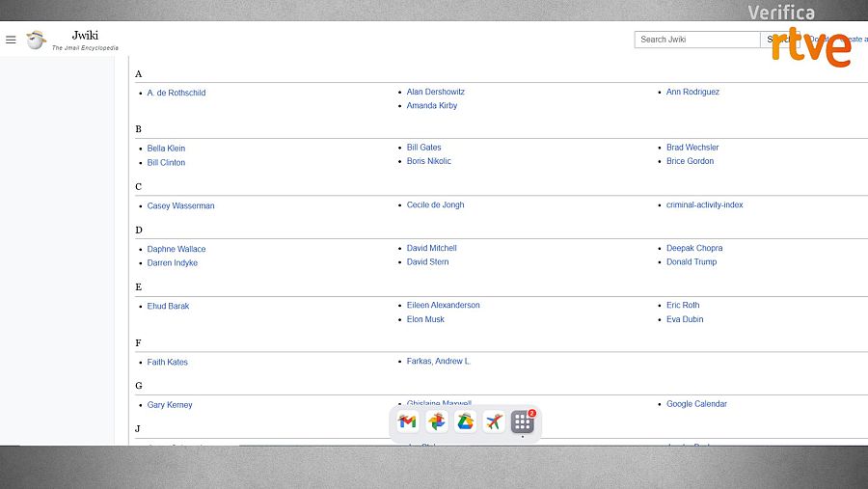Open the Gmail-style mail app in dock
Viewport: 868px width, 489px height.
tap(407, 421)
